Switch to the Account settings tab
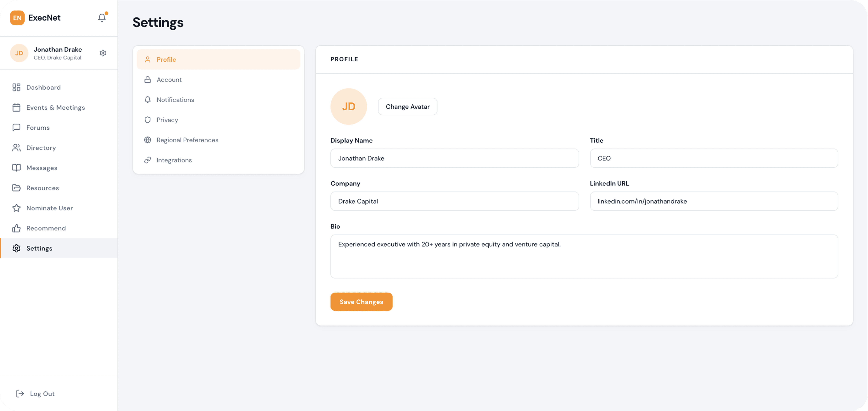 169,80
